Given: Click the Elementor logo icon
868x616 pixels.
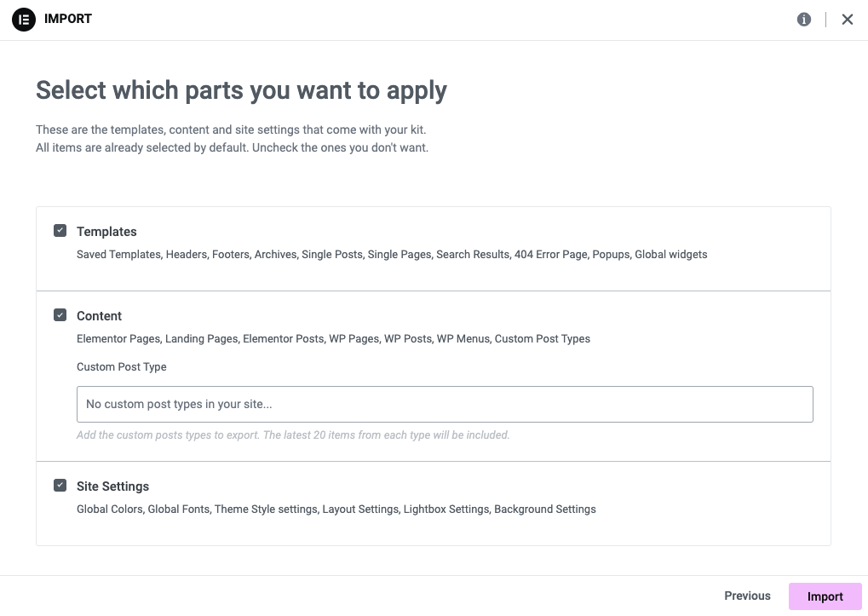Looking at the screenshot, I should click(x=24, y=20).
